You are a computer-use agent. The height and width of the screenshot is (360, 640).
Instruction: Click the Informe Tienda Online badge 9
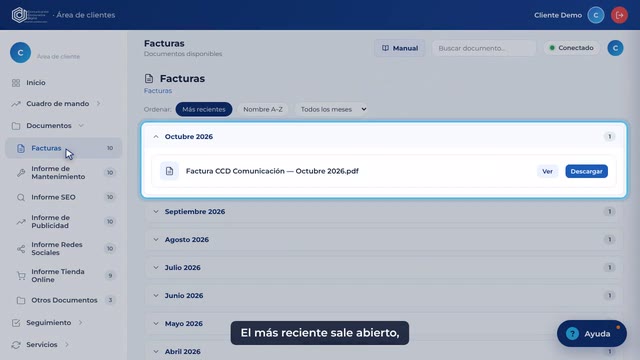110,276
